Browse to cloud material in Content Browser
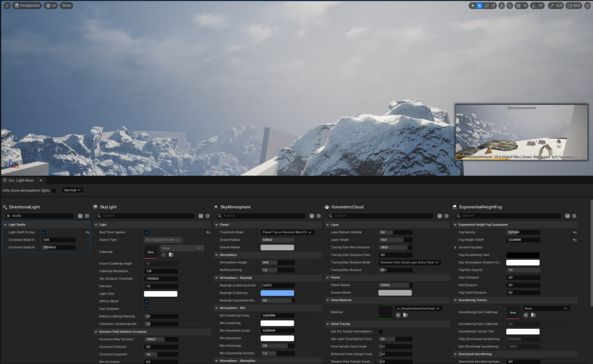The height and width of the screenshot is (364, 593). tap(406, 315)
